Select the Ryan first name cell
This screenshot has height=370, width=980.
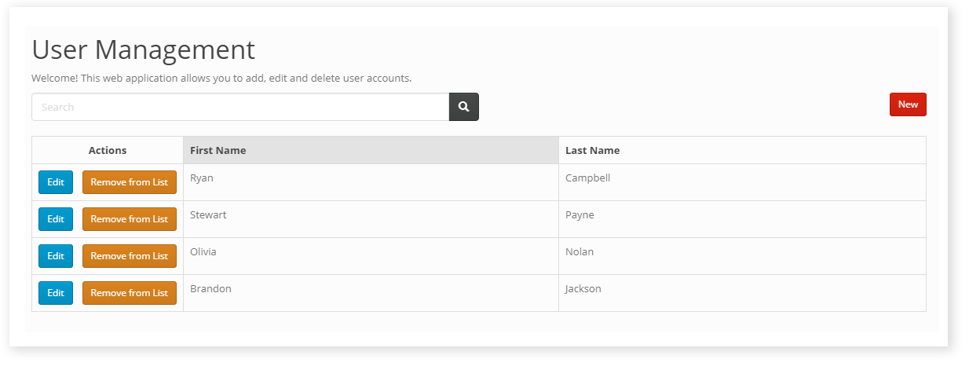coord(202,178)
